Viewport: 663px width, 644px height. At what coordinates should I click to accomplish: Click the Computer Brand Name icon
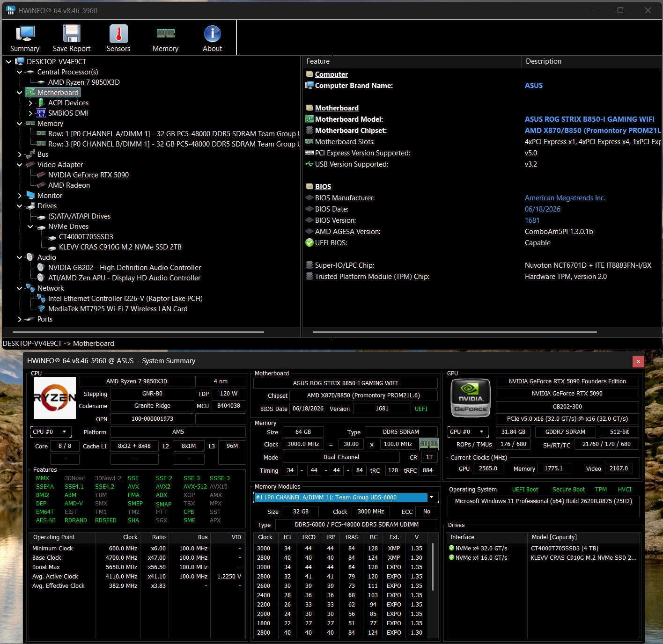309,85
